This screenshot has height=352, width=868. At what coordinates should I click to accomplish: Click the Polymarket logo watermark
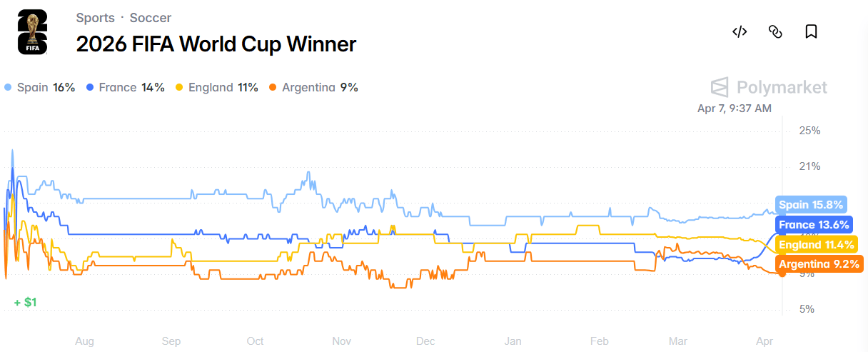click(769, 87)
